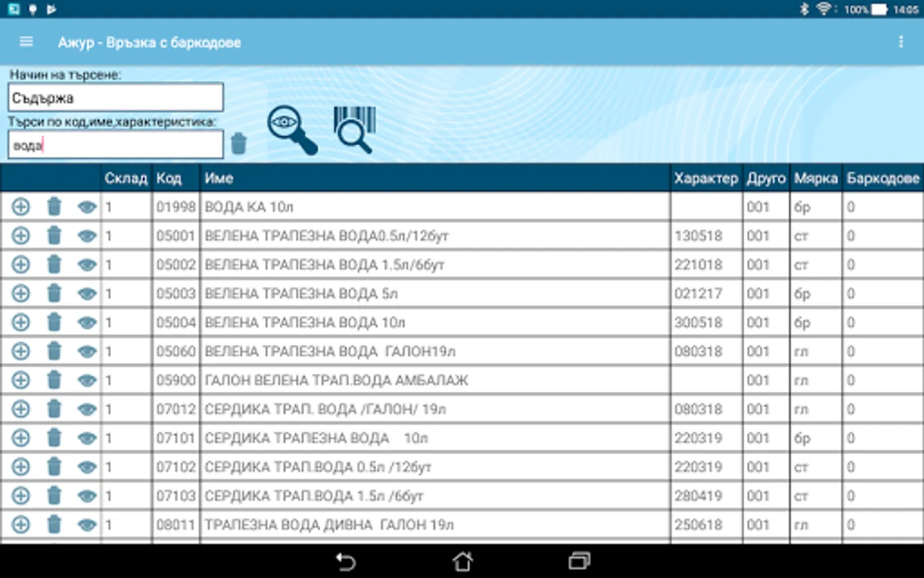Delete barcode in code 08011 row
This screenshot has width=924, height=578.
[x=54, y=525]
